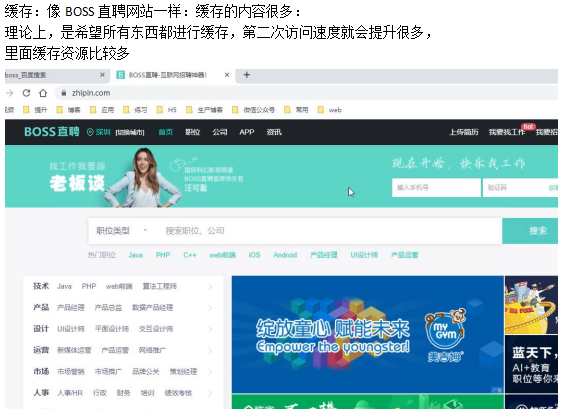The width and height of the screenshot is (567, 419).
Task: Click the zhipin.com address bar
Action: pyautogui.click(x=307, y=93)
